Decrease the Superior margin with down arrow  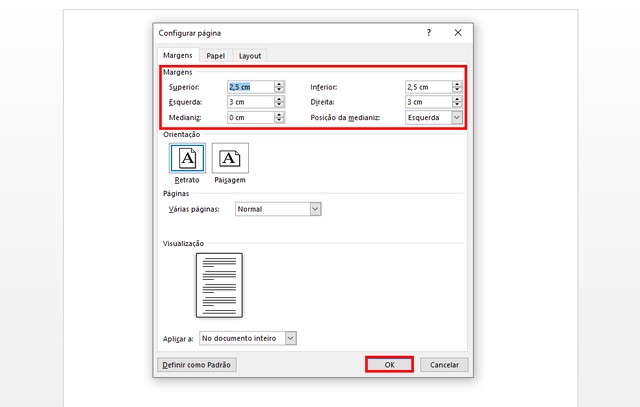tap(279, 90)
